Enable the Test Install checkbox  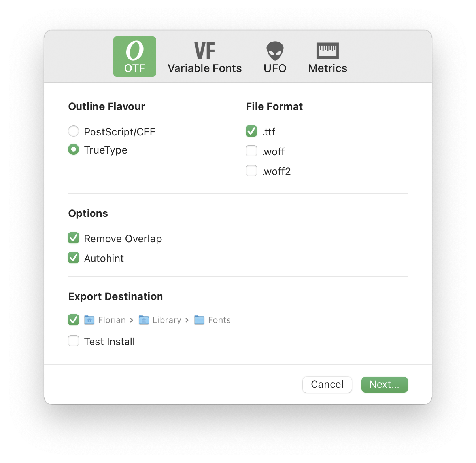(x=74, y=341)
